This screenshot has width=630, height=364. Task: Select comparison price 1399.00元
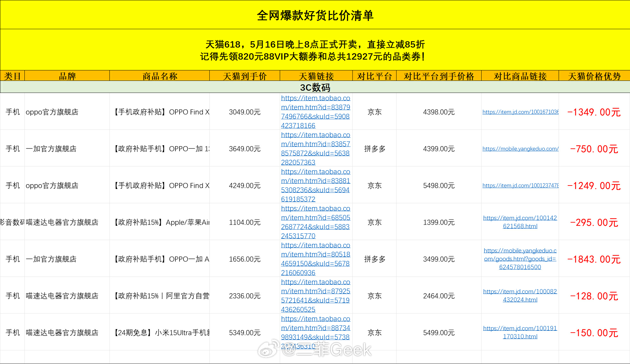pos(439,222)
